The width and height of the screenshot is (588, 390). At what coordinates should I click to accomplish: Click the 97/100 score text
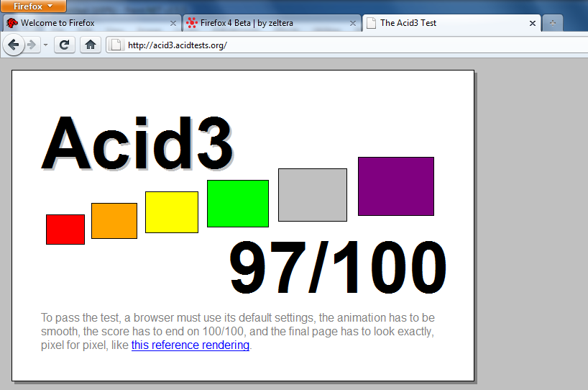click(338, 267)
